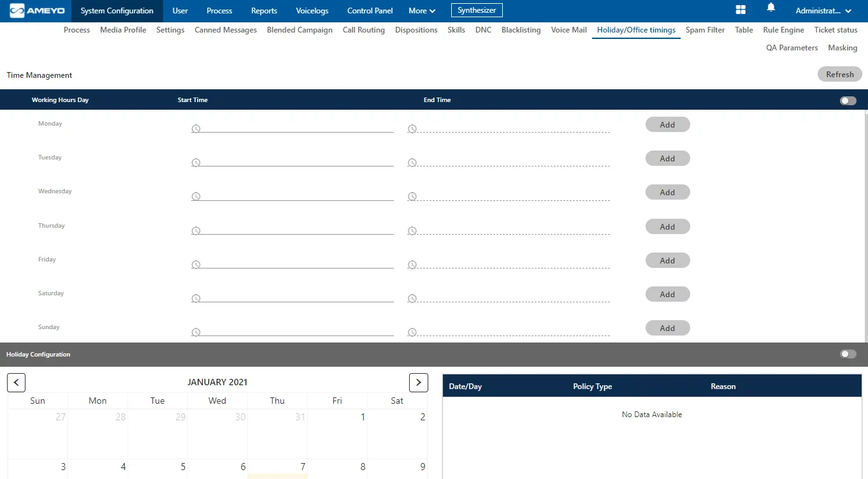
Task: Add working hours for Monday
Action: point(667,125)
